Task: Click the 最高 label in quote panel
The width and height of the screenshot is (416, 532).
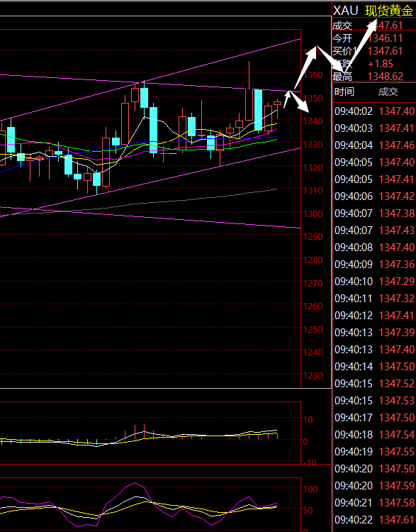Action: coord(342,77)
